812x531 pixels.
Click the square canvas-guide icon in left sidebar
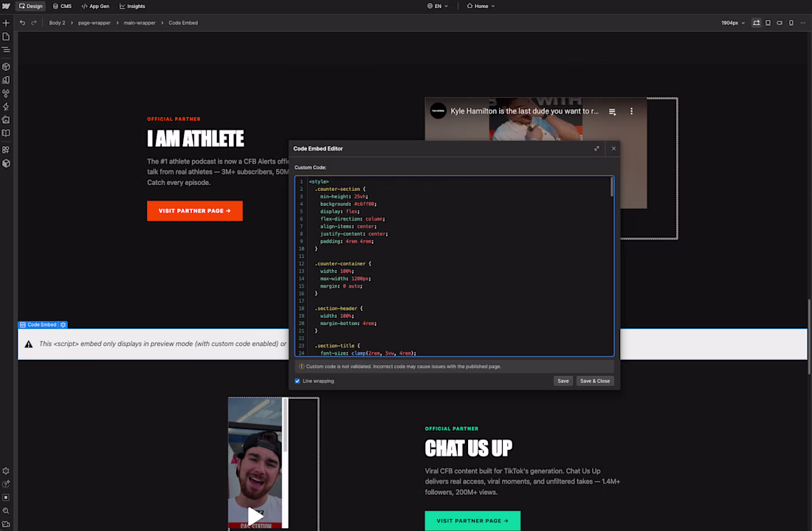coord(6,497)
